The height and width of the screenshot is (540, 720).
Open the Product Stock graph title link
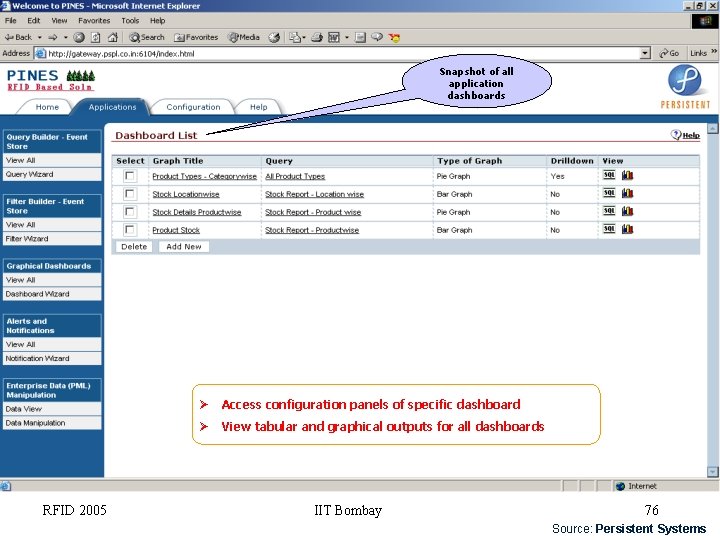(176, 230)
